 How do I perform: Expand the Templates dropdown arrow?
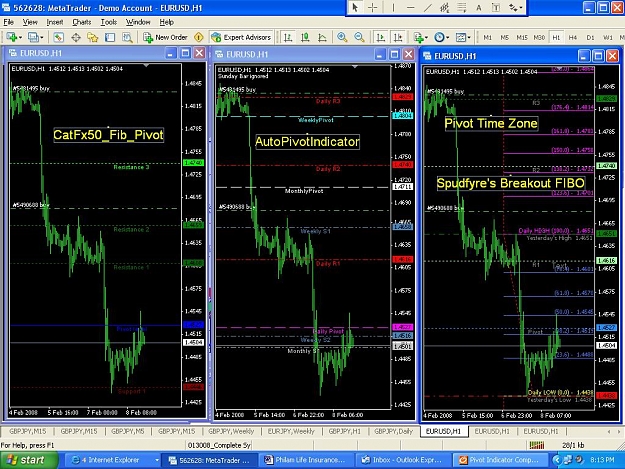469,38
